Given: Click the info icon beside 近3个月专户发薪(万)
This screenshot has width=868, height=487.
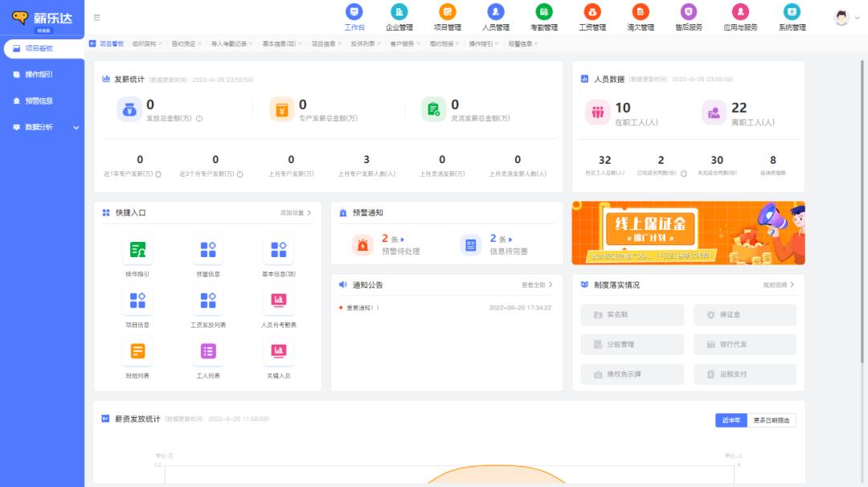Looking at the screenshot, I should [x=240, y=174].
